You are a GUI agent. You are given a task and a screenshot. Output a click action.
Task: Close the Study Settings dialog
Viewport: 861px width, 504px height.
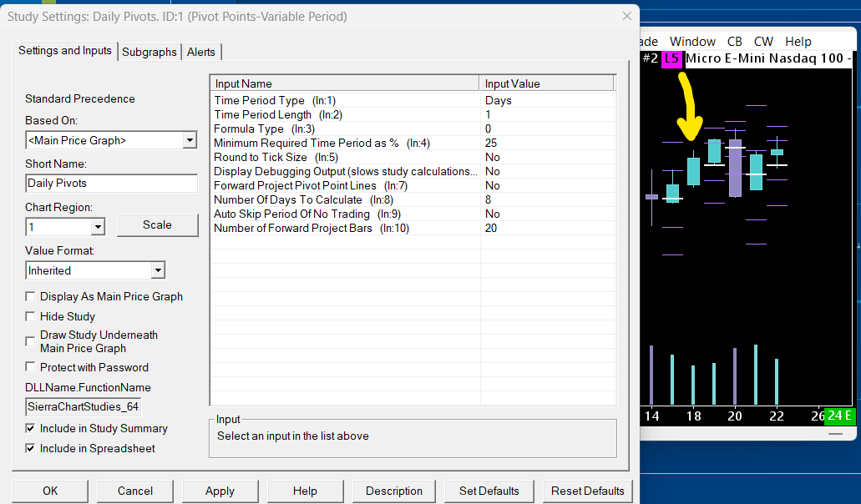(x=626, y=17)
